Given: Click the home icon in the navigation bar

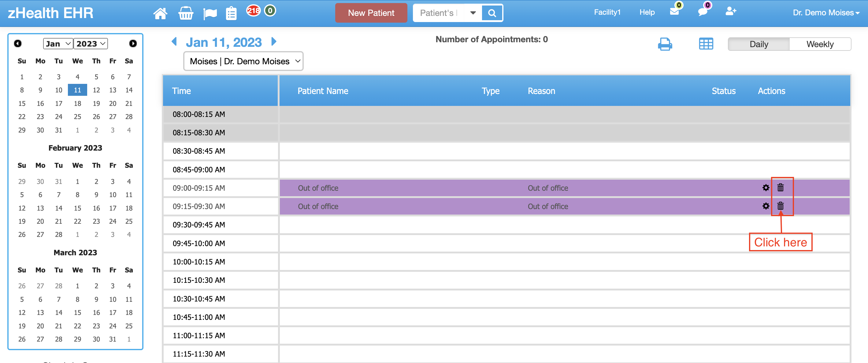Looking at the screenshot, I should click(x=161, y=13).
